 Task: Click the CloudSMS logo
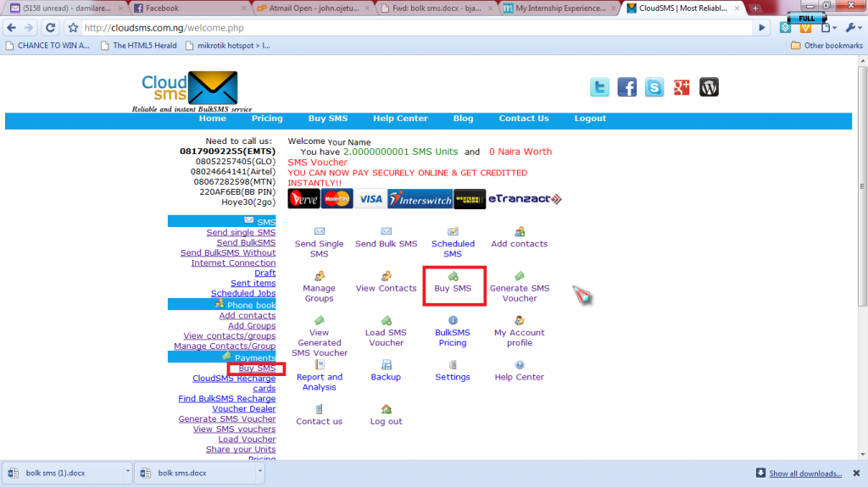pos(190,91)
